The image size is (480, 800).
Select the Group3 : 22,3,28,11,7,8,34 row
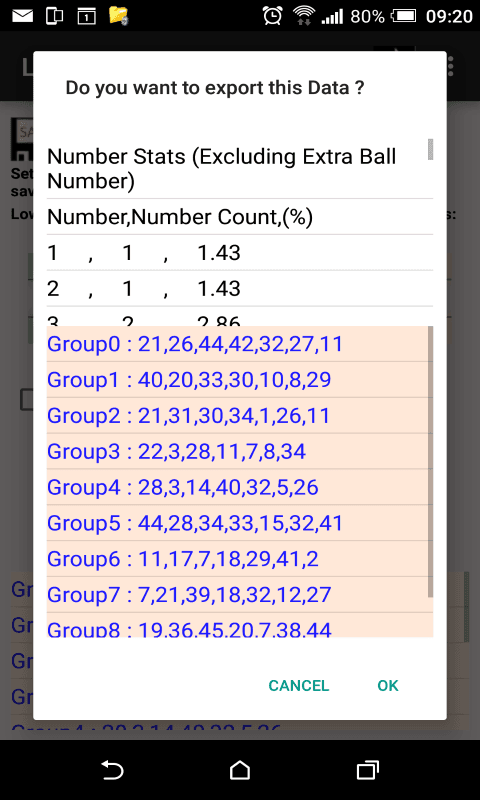pyautogui.click(x=240, y=452)
